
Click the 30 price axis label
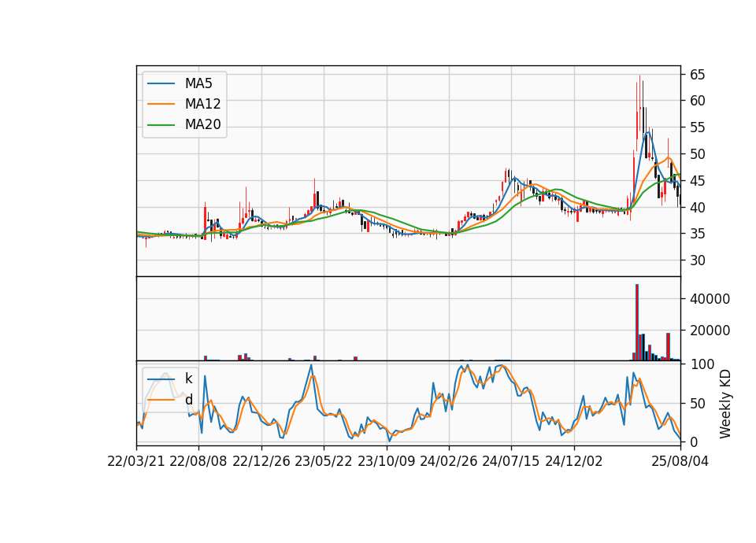pos(697,260)
